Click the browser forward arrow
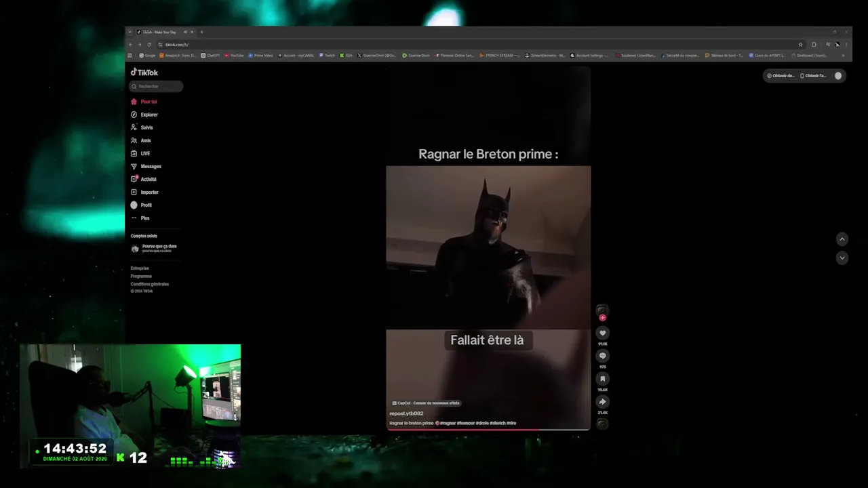Image resolution: width=868 pixels, height=488 pixels. [x=140, y=45]
